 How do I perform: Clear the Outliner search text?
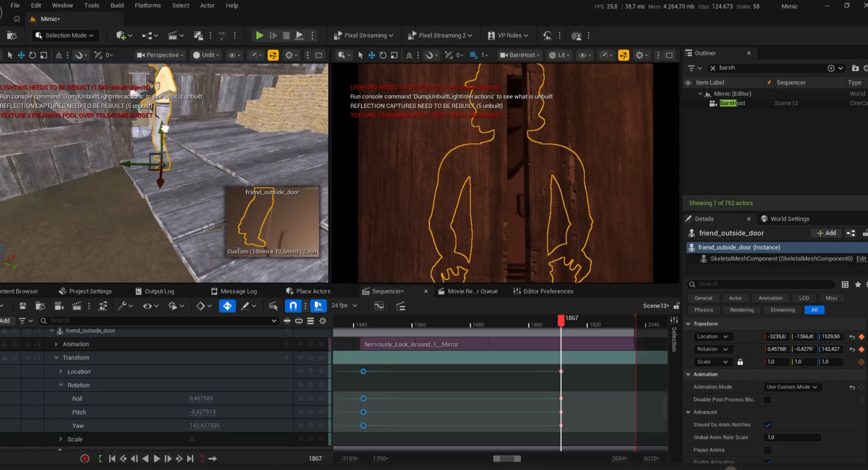tap(713, 68)
